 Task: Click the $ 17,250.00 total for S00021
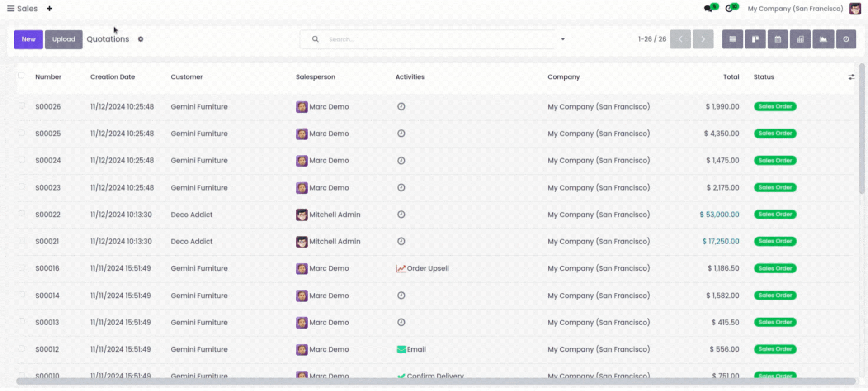721,242
